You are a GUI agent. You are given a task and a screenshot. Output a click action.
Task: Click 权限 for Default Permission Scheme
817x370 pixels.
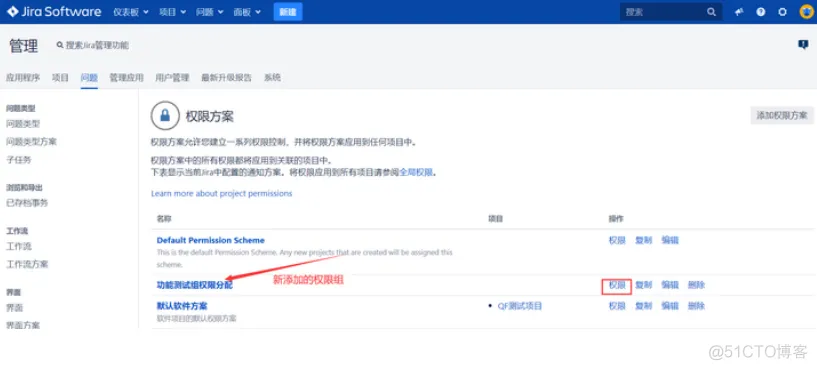[x=617, y=240]
